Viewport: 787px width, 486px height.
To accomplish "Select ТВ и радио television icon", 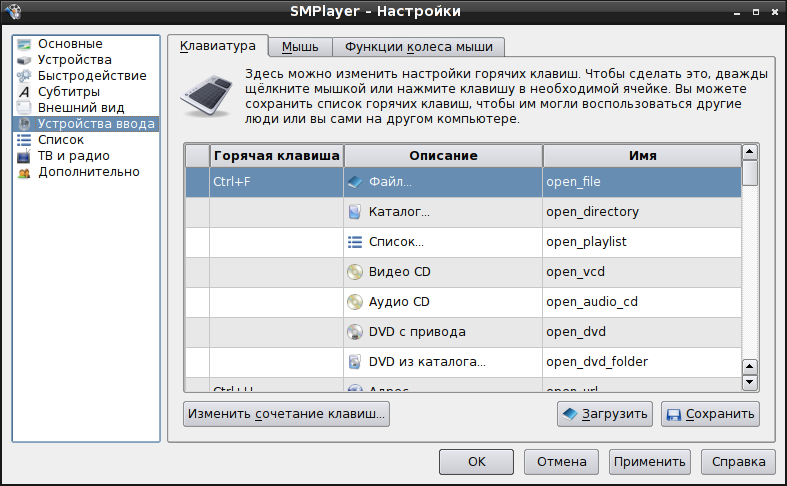I will click(x=24, y=156).
